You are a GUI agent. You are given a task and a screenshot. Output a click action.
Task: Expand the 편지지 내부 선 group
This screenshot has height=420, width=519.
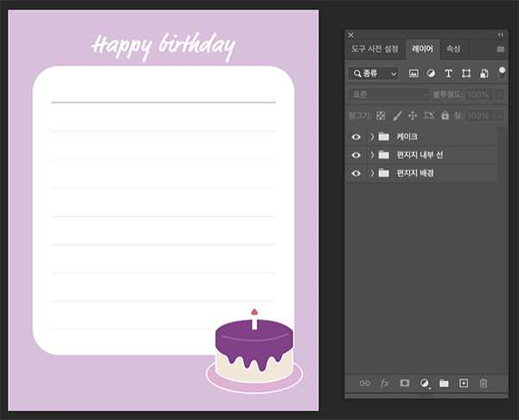[372, 155]
